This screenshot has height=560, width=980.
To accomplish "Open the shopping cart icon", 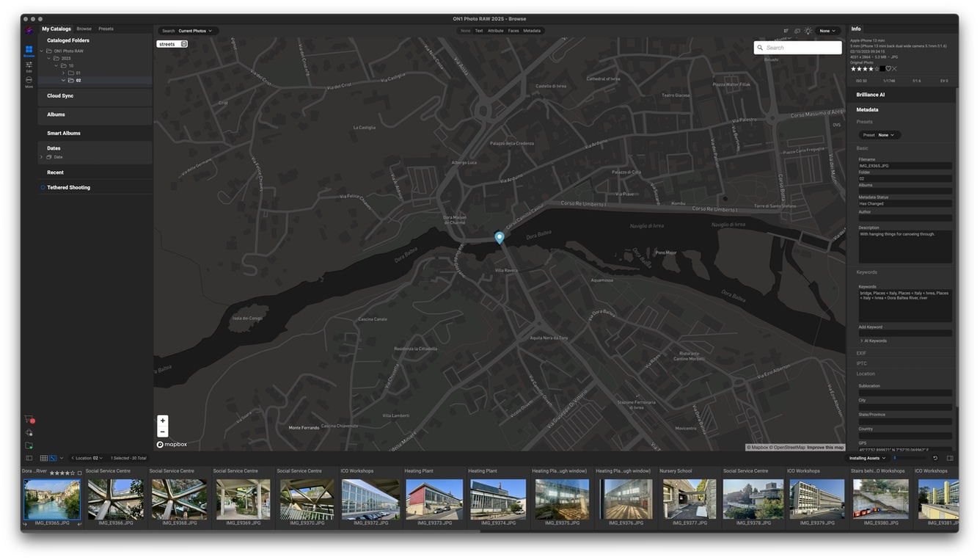I will click(x=29, y=420).
